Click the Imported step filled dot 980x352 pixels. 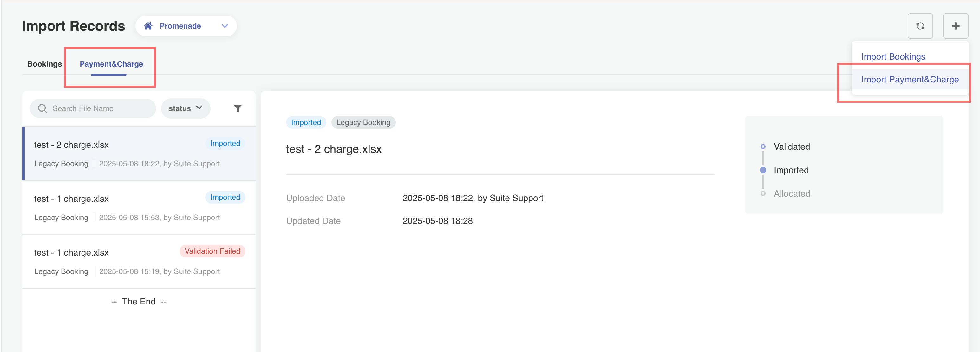coord(762,170)
